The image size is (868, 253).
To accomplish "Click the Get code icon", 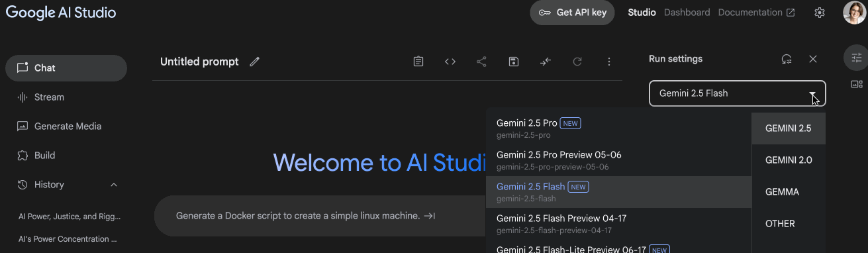I will coord(450,62).
